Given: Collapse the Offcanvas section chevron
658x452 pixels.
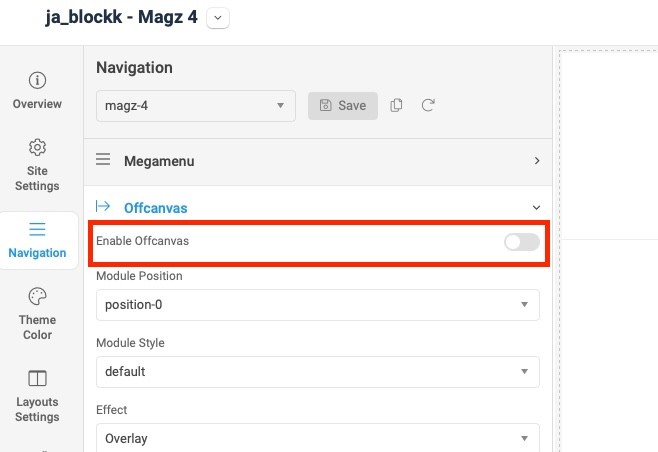Looking at the screenshot, I should (537, 208).
